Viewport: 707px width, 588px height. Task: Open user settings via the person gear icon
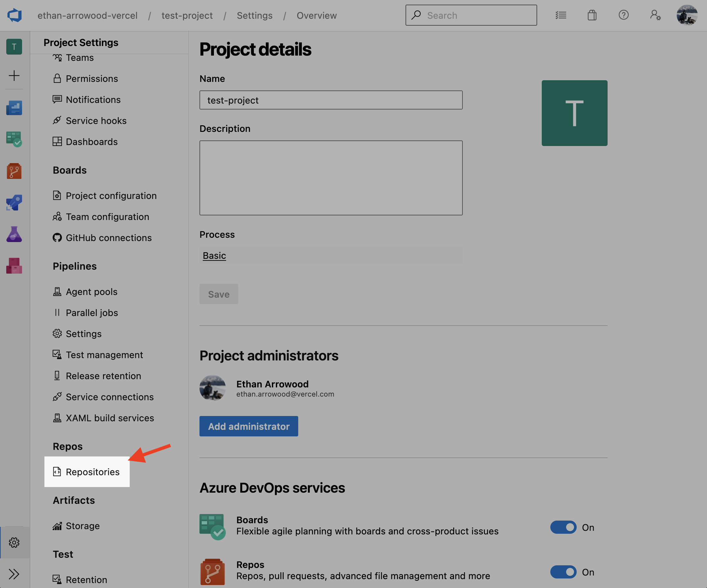[655, 15]
